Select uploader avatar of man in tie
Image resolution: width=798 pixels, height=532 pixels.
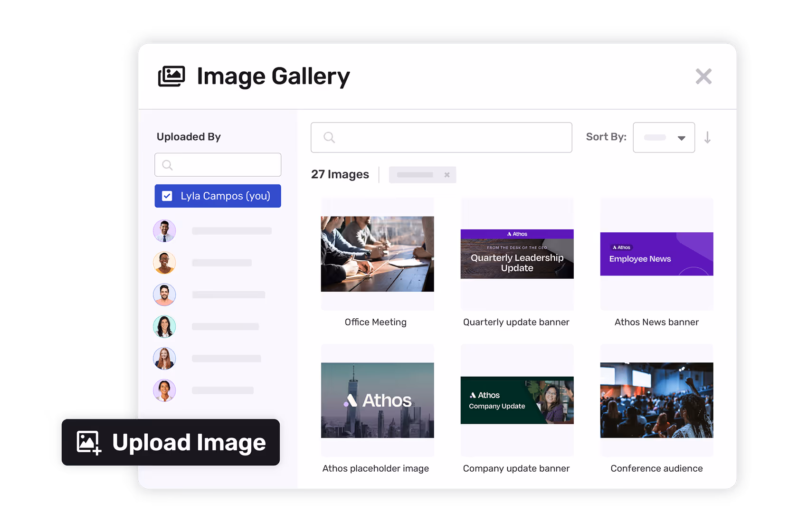click(x=164, y=231)
